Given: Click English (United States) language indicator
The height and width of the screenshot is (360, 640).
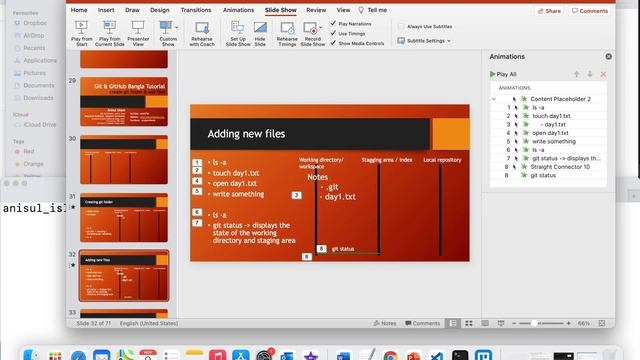Looking at the screenshot, I should (x=149, y=323).
